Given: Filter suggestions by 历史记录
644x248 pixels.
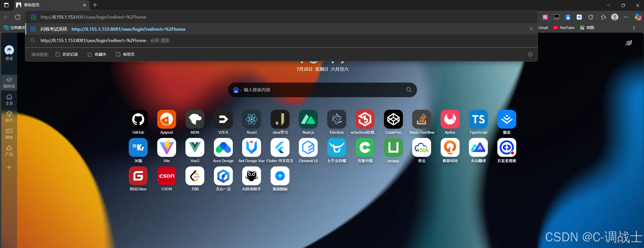Looking at the screenshot, I should pos(67,54).
